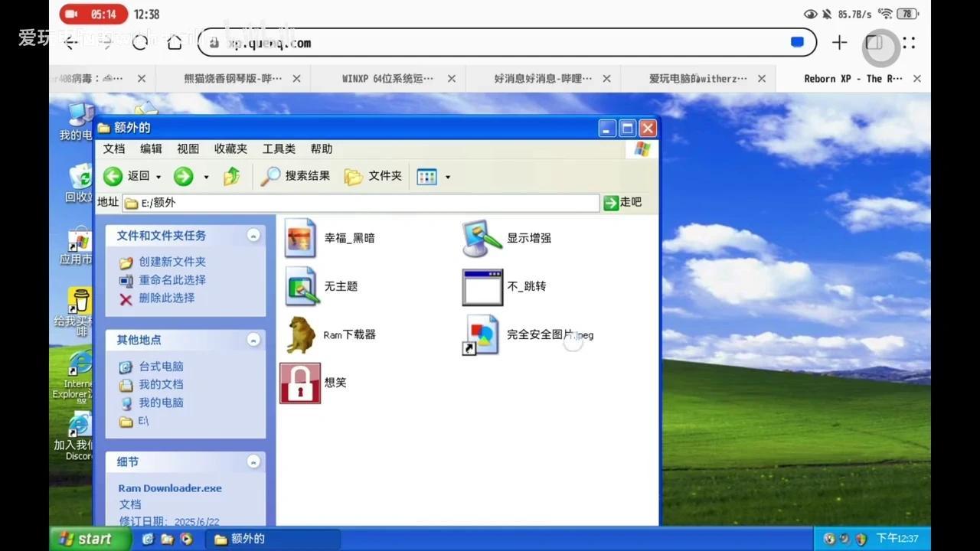Switch to WINXP 64位系统 browser tab
This screenshot has width=980, height=551.
tap(387, 78)
